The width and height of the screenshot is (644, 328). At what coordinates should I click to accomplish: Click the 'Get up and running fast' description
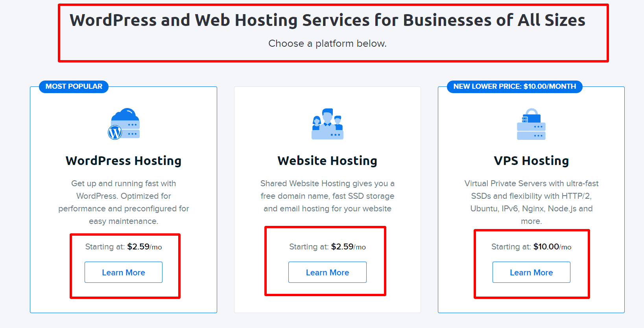[124, 202]
